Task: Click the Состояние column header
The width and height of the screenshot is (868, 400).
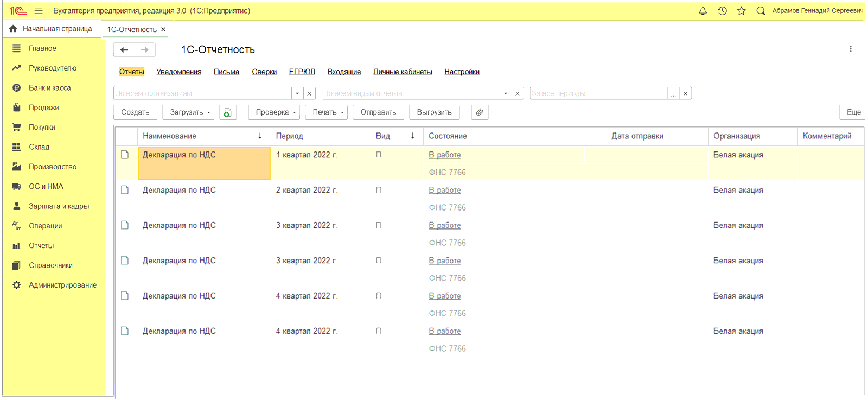Action: pos(503,136)
